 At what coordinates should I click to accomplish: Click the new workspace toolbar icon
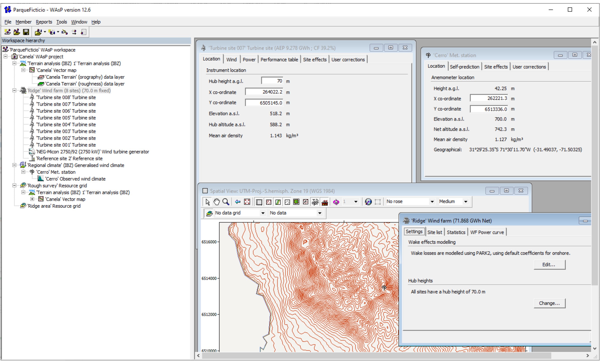tap(7, 32)
